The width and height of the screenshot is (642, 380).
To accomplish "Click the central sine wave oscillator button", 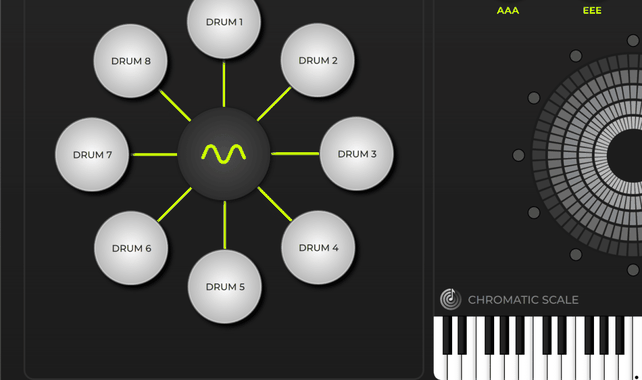I will [224, 154].
